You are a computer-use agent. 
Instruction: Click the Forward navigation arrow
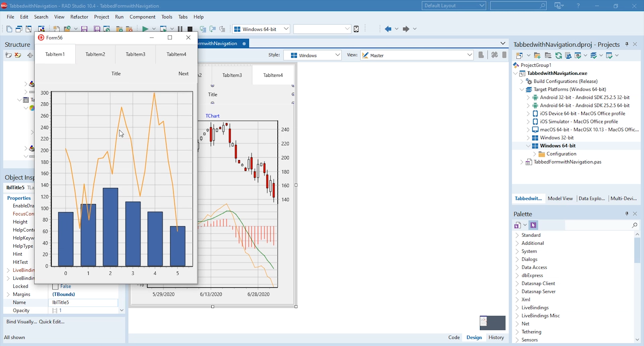click(x=406, y=29)
